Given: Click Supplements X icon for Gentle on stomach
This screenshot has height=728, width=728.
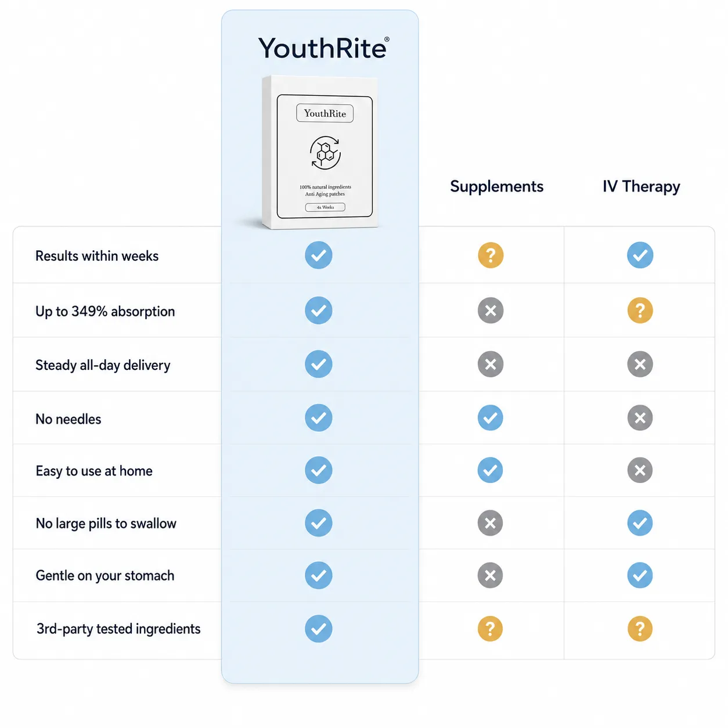Looking at the screenshot, I should (x=491, y=575).
